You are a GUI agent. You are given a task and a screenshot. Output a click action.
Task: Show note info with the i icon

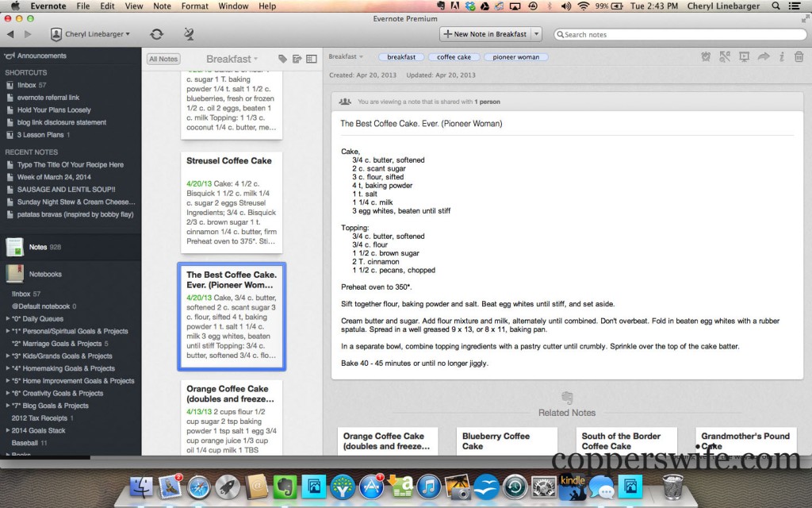tap(781, 56)
